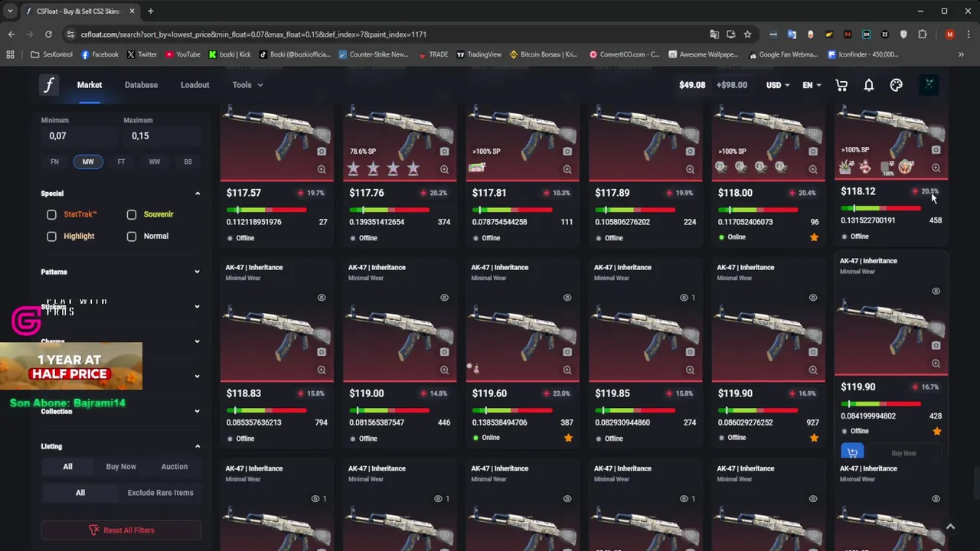Click float bar of $119.85 listing
980x551 pixels.
(635, 410)
